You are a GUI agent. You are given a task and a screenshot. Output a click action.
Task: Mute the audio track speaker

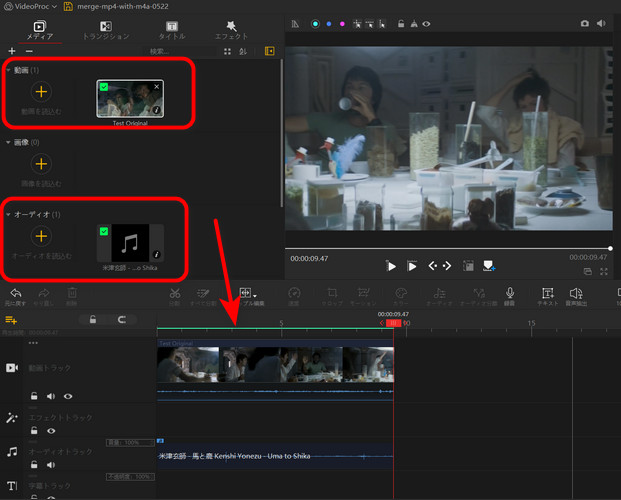[x=51, y=465]
